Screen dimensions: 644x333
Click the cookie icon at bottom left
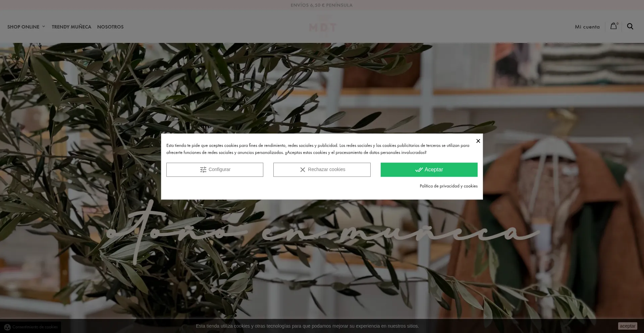click(7, 327)
